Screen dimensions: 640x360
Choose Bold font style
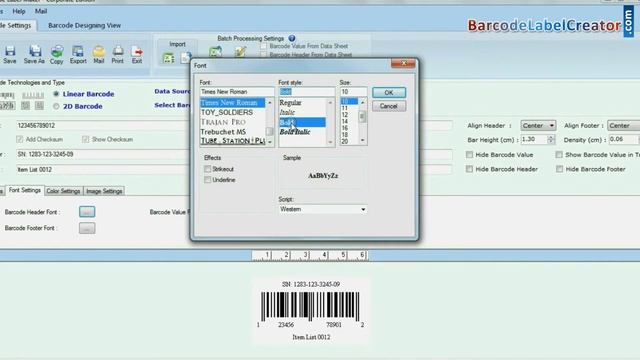[x=302, y=122]
